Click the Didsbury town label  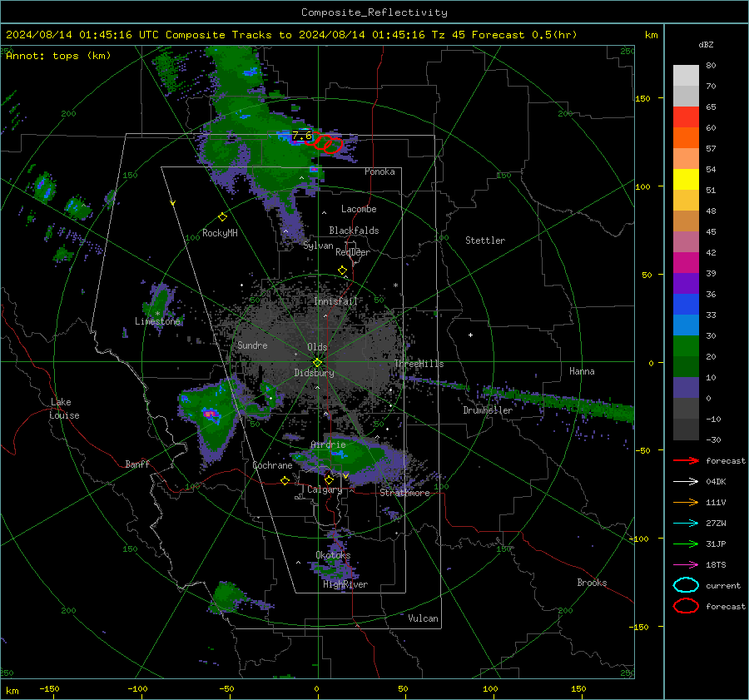[314, 373]
